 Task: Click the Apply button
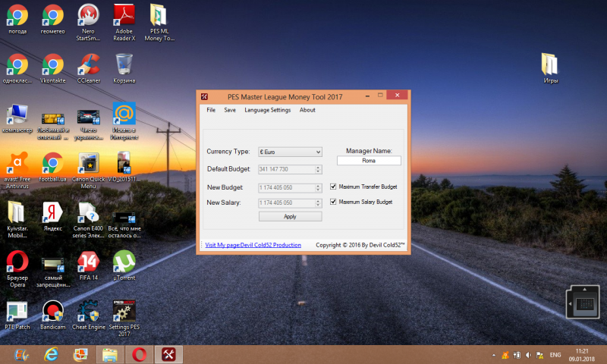(291, 216)
